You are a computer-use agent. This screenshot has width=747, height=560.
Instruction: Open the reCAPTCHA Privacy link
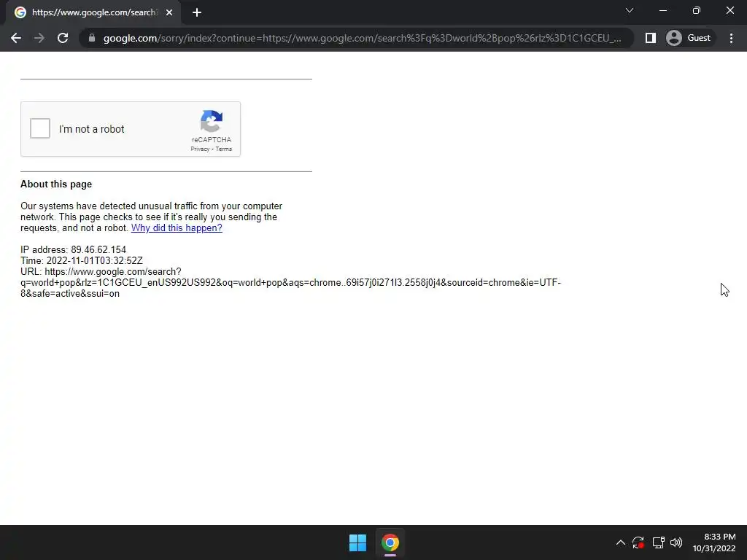[x=200, y=149]
